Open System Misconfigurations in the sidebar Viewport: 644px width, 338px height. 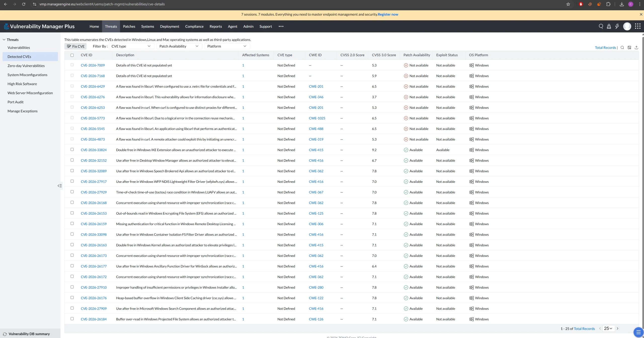[x=27, y=75]
